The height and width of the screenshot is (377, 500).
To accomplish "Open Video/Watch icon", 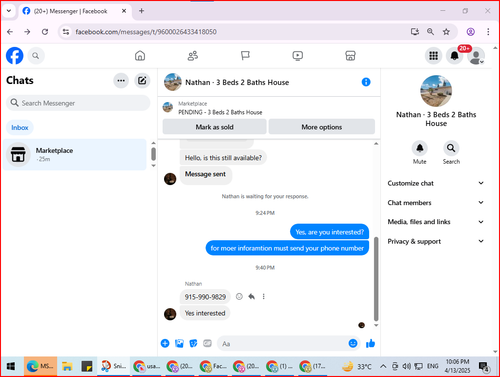I will pyautogui.click(x=298, y=56).
